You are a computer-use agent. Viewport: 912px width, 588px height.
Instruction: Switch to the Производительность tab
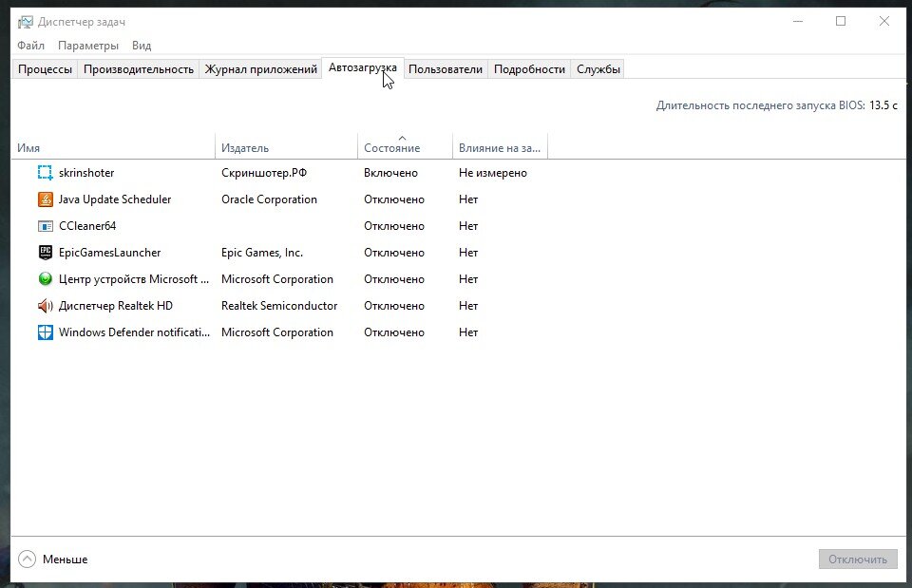coord(139,69)
